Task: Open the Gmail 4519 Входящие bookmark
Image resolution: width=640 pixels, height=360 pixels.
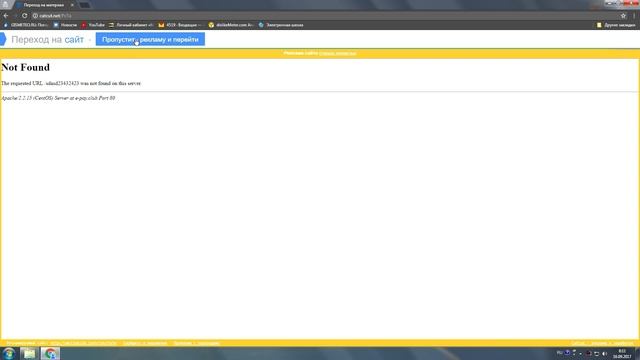Action: pos(180,25)
